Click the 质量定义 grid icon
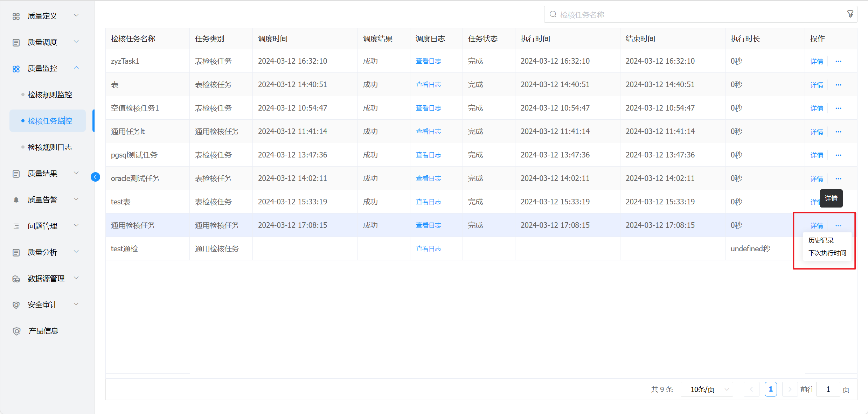 click(x=16, y=16)
